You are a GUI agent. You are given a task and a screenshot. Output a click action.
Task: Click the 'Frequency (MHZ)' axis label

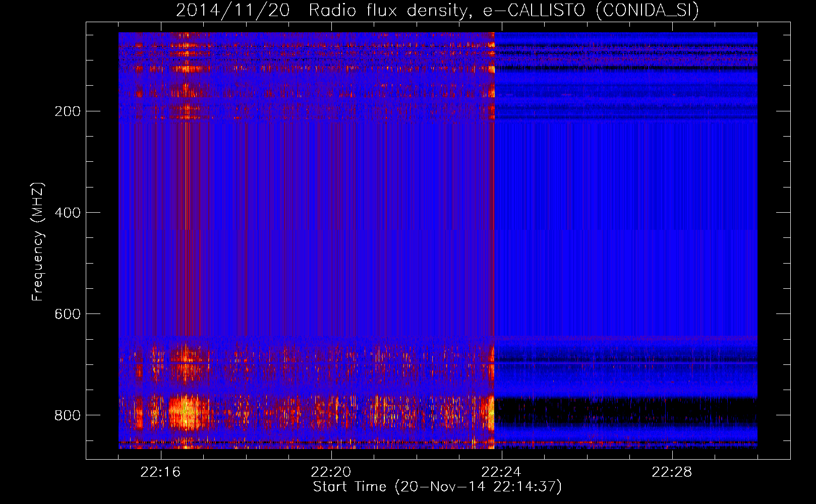pyautogui.click(x=38, y=242)
